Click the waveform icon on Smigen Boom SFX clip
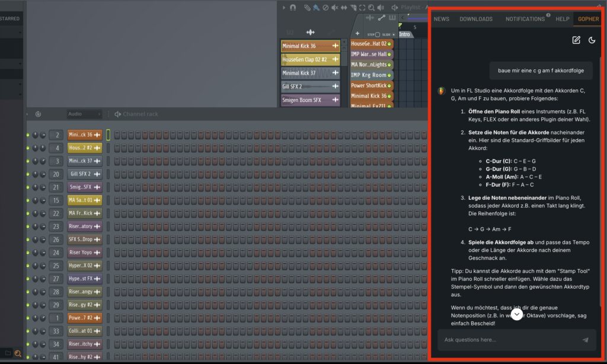The width and height of the screenshot is (607, 364). coord(336,100)
